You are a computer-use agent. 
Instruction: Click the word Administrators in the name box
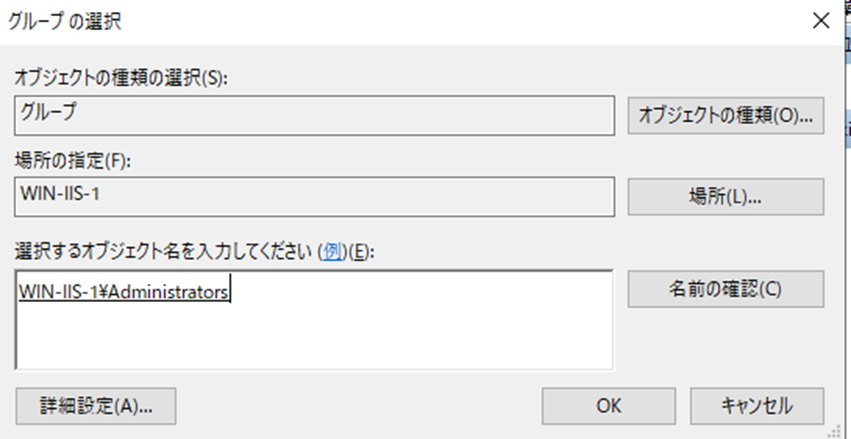pyautogui.click(x=180, y=290)
